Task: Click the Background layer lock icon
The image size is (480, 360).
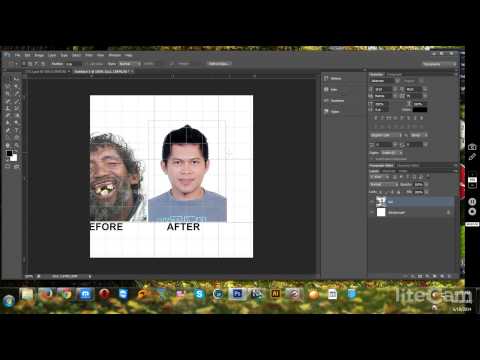Action: [448, 212]
